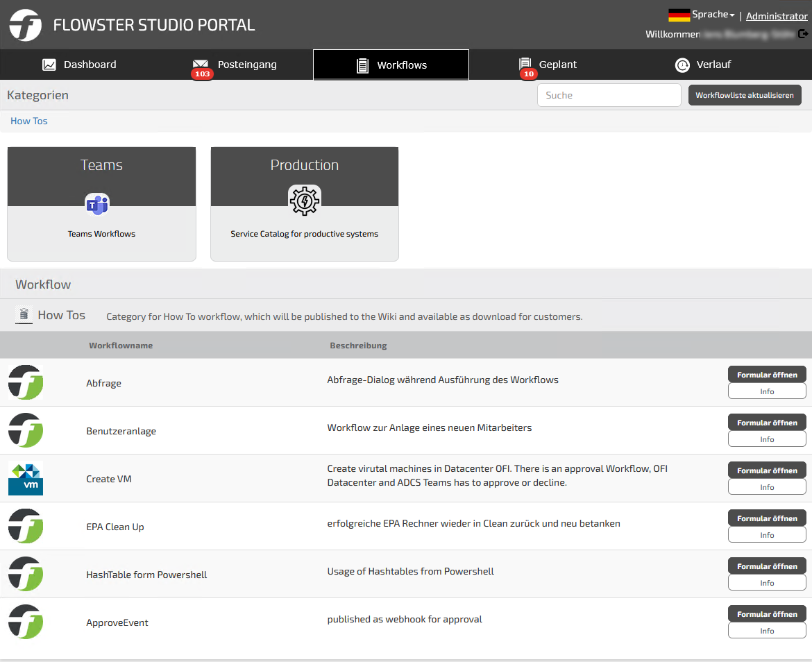Select the Create VM workflow name
Screen dimensions: 812x662
pos(109,479)
